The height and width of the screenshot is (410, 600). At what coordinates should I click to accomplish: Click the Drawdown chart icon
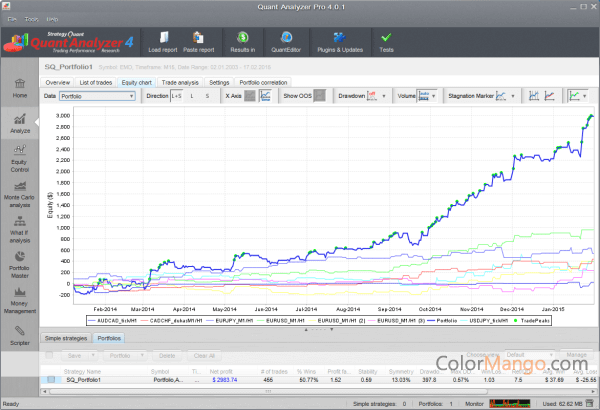point(372,96)
